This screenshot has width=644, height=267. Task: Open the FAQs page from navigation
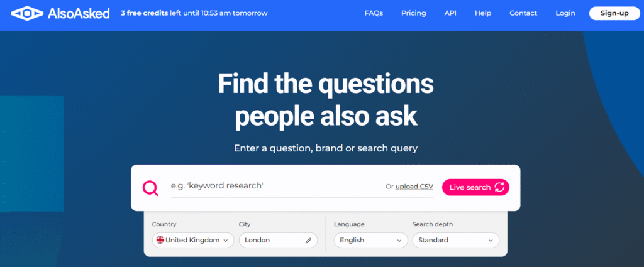(x=374, y=13)
